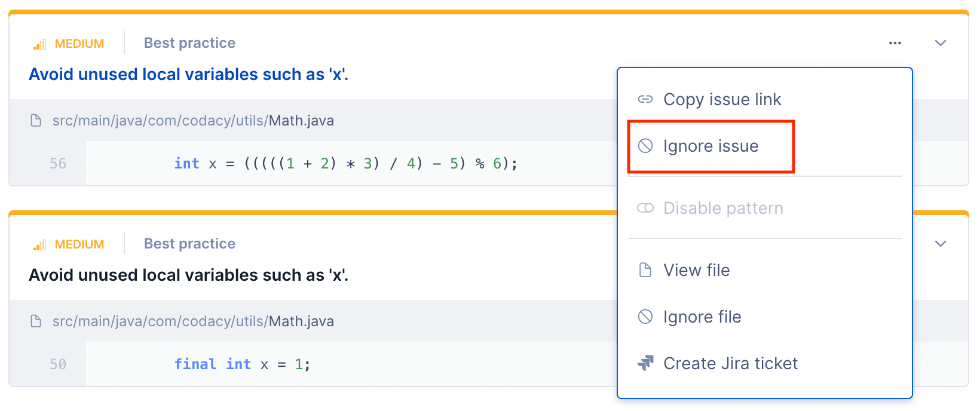Select Copy issue link in the menu
980x411 pixels.
tap(722, 99)
